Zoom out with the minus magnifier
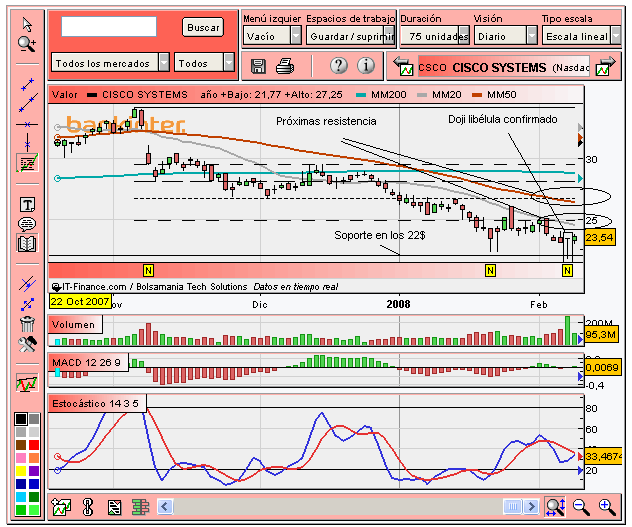632x527 pixels. click(x=581, y=506)
